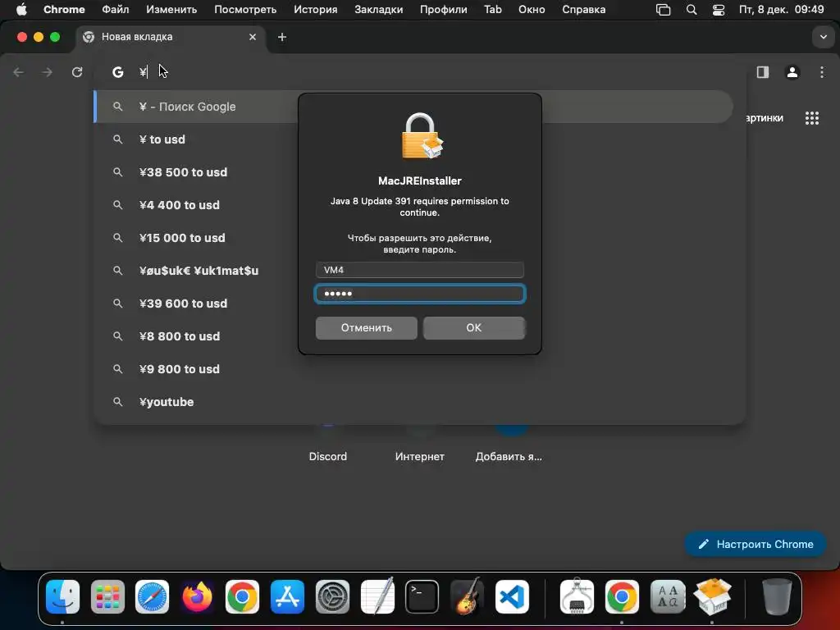
Task: Open the Интернет shortcut
Action: click(x=420, y=456)
